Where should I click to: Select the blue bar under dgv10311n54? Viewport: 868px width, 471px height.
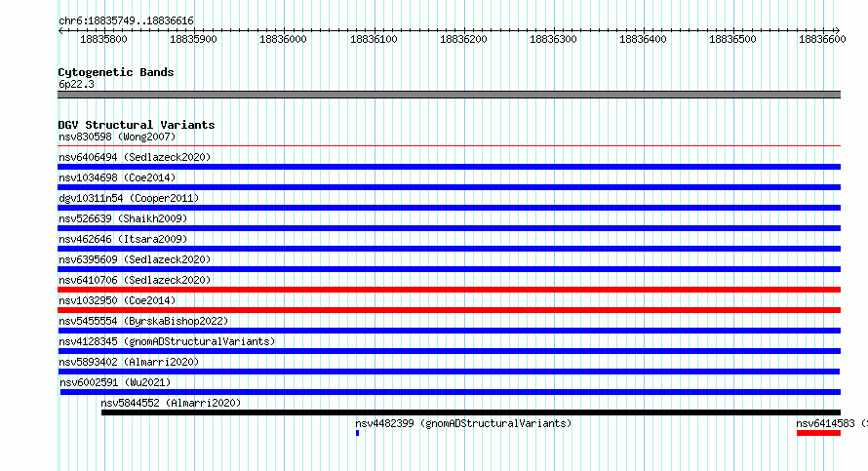(449, 208)
